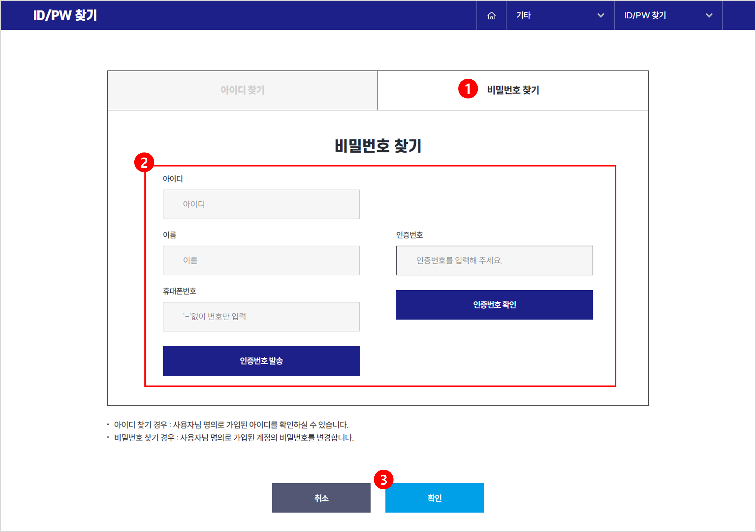756x532 pixels.
Task: Click into the 이름 input field
Action: click(261, 260)
